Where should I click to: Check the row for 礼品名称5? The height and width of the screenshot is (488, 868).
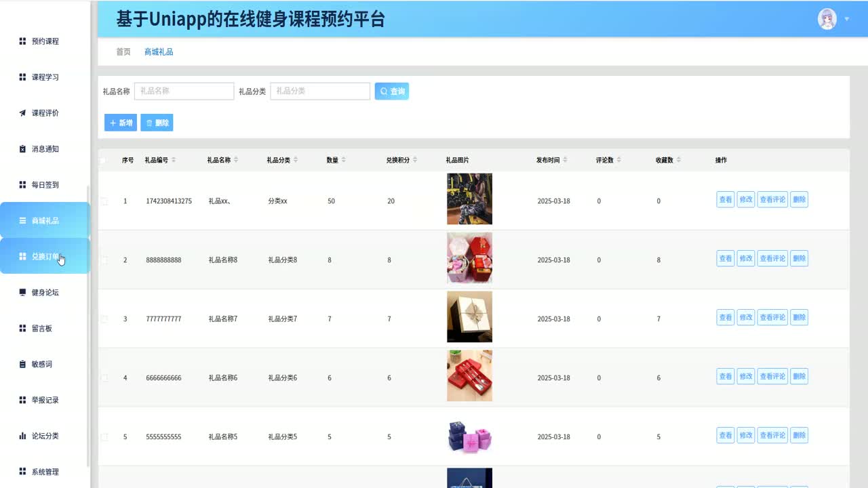104,437
